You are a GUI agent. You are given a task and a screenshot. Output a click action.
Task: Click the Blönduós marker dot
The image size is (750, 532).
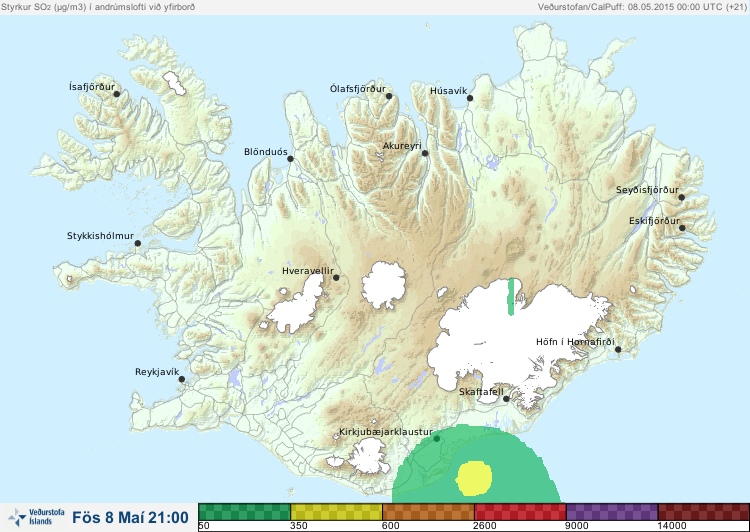(x=290, y=159)
